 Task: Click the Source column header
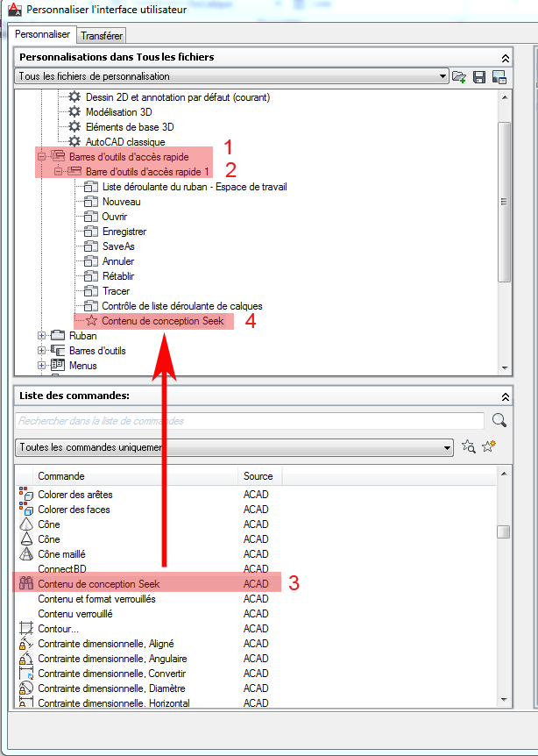click(258, 476)
